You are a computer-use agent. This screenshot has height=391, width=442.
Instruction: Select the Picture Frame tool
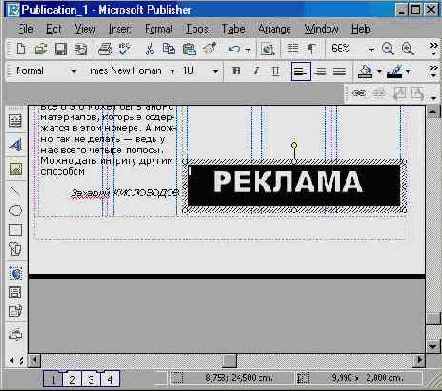click(x=15, y=169)
